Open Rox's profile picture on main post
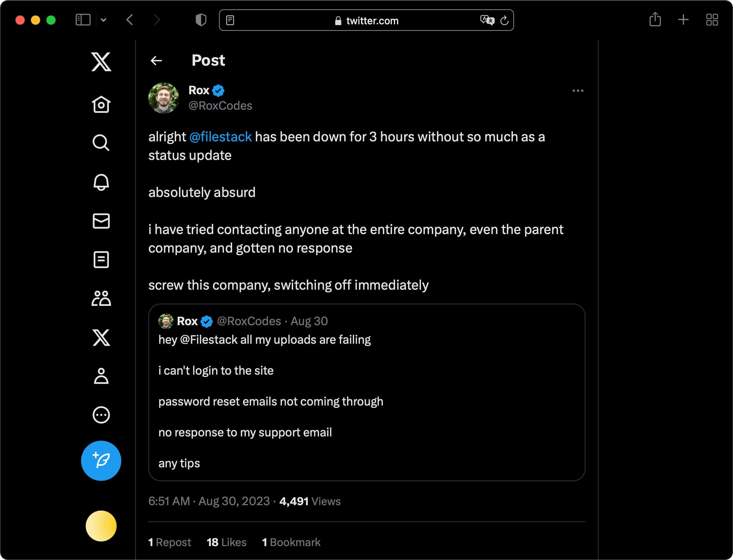This screenshot has height=560, width=733. [x=164, y=98]
